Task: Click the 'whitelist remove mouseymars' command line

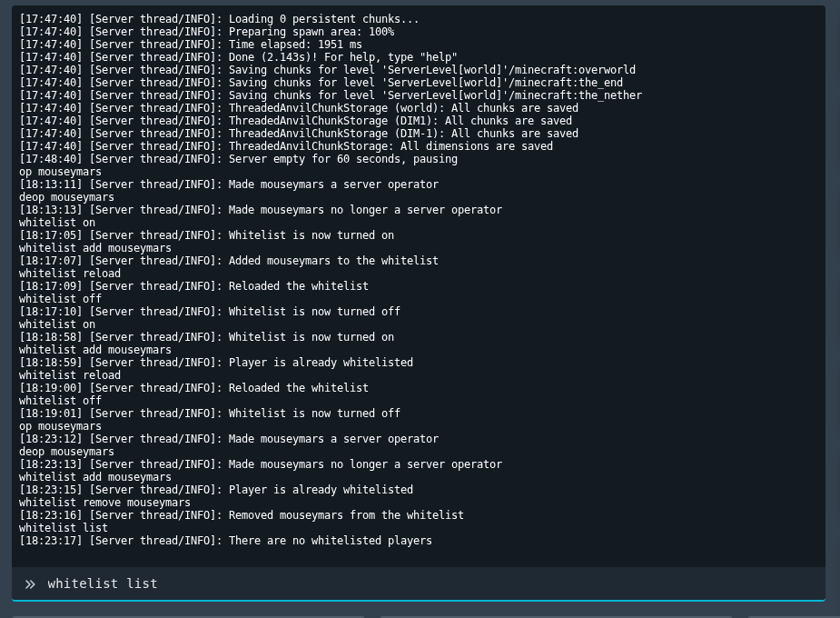Action: click(105, 503)
